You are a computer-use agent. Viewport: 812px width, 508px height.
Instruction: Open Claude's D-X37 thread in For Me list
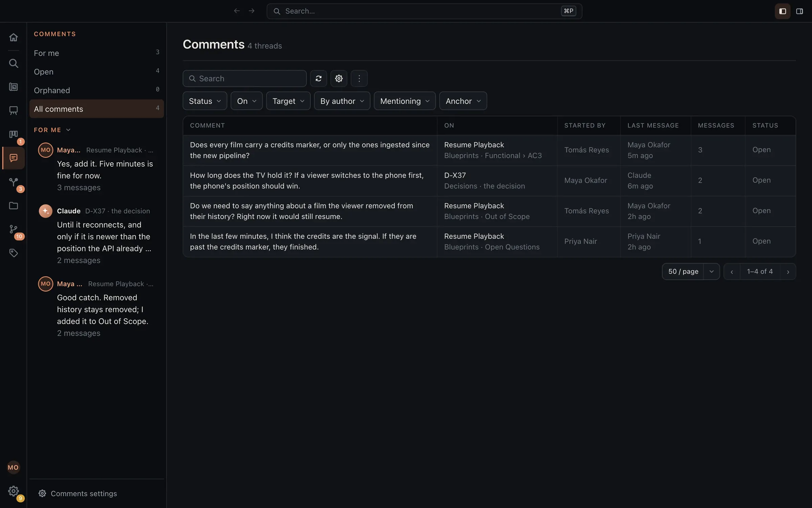(x=96, y=235)
